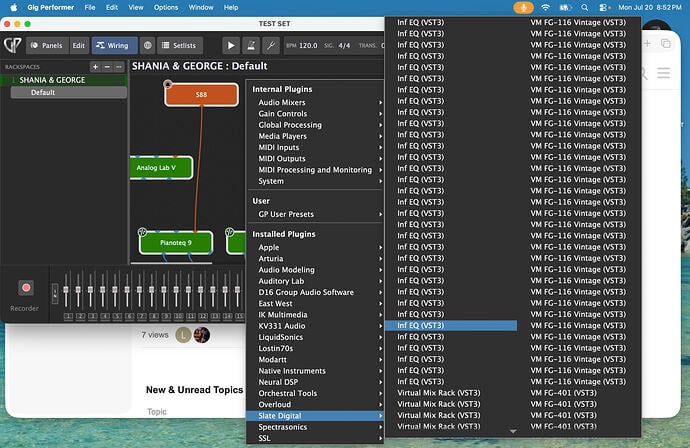Select the Analog Lab V plugin block
Image resolution: width=690 pixels, height=448 pixels.
click(161, 168)
